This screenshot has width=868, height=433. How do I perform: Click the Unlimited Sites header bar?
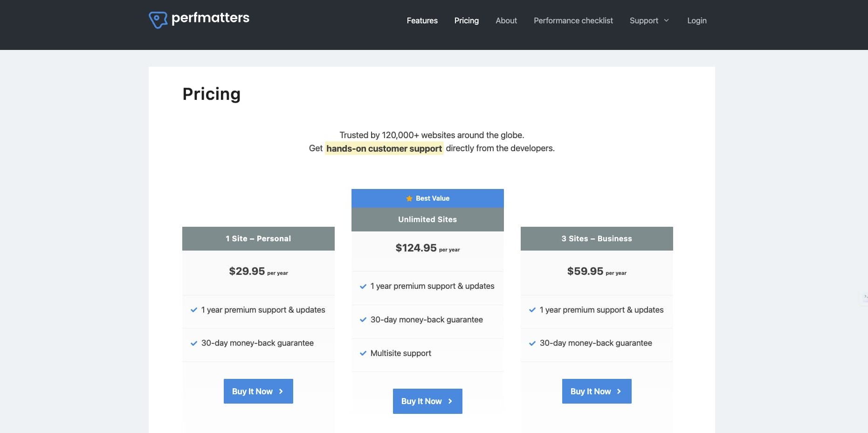click(427, 219)
